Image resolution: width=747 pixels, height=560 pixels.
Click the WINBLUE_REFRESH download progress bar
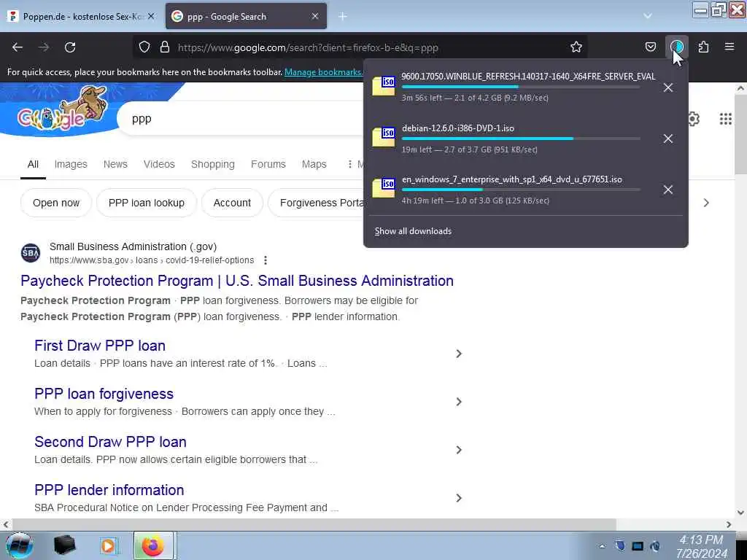(x=521, y=87)
